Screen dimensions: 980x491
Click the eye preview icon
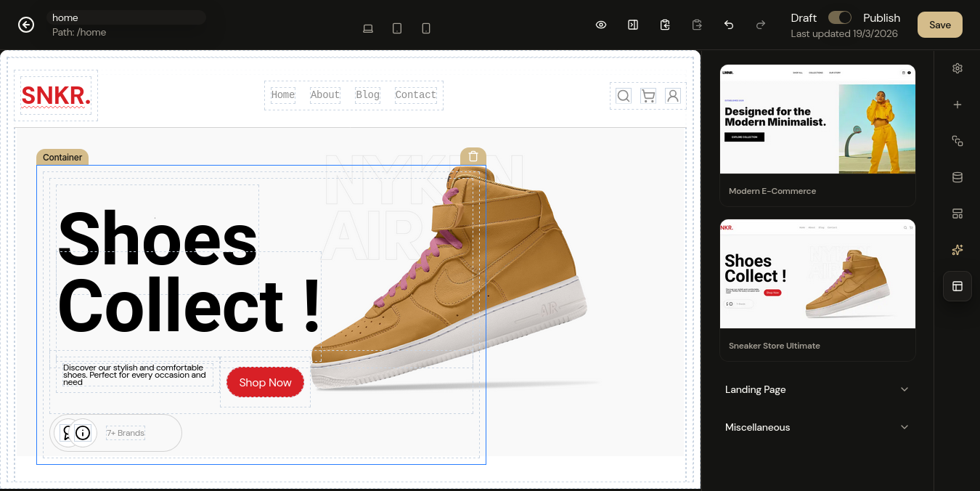pos(601,25)
